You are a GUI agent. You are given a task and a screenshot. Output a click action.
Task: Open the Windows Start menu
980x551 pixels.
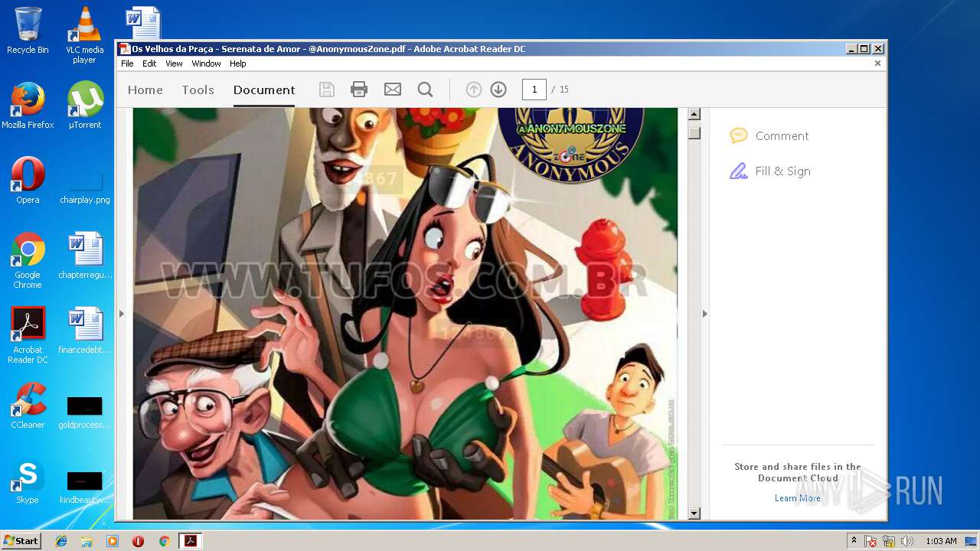click(21, 541)
